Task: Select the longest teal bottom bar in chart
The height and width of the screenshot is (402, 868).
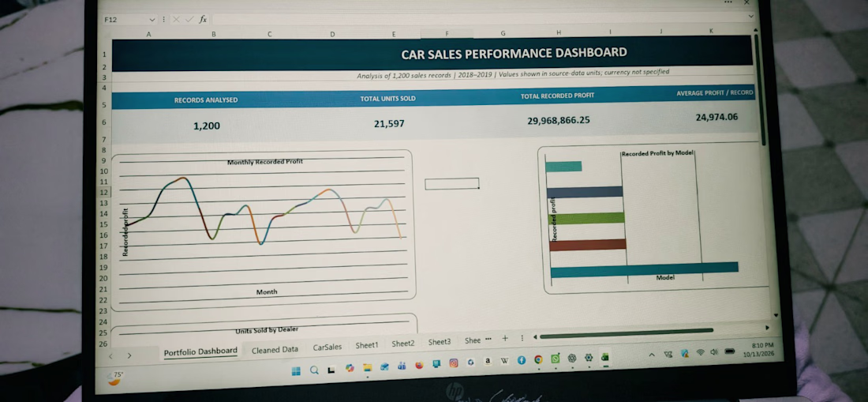Action: (645, 269)
